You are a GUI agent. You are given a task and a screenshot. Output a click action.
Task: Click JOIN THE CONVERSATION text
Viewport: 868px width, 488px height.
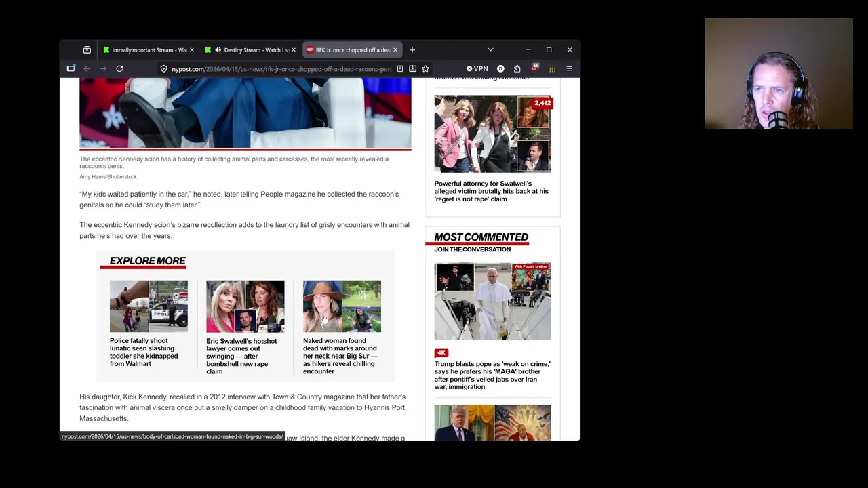click(x=473, y=249)
